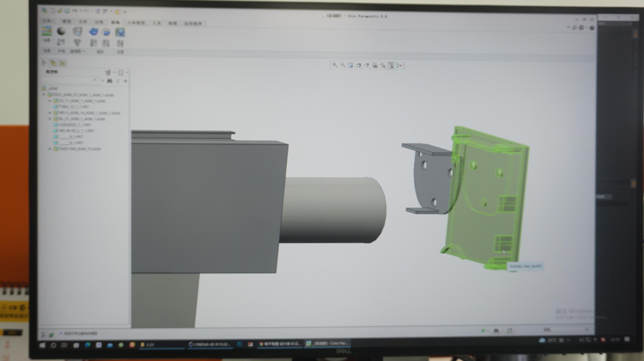Open the model tree settings dropdown arrow

click(x=114, y=73)
